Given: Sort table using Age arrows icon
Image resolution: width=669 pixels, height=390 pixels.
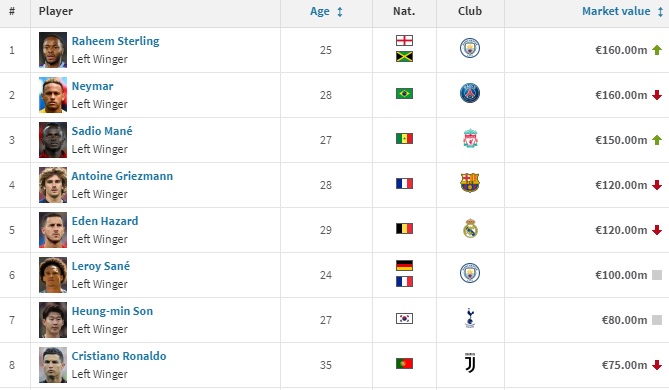Looking at the screenshot, I should (340, 12).
